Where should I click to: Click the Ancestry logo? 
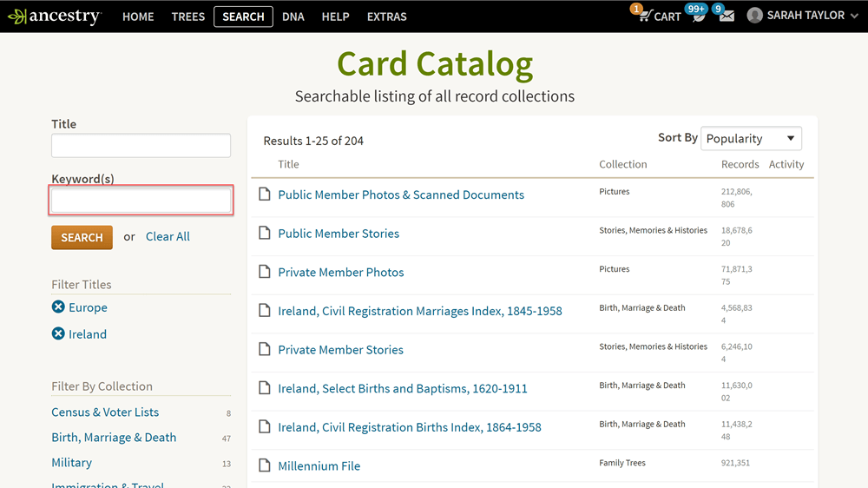[54, 16]
